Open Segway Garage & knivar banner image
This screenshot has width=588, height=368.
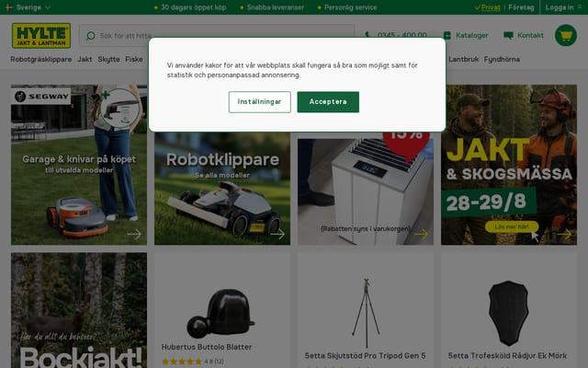tap(79, 165)
